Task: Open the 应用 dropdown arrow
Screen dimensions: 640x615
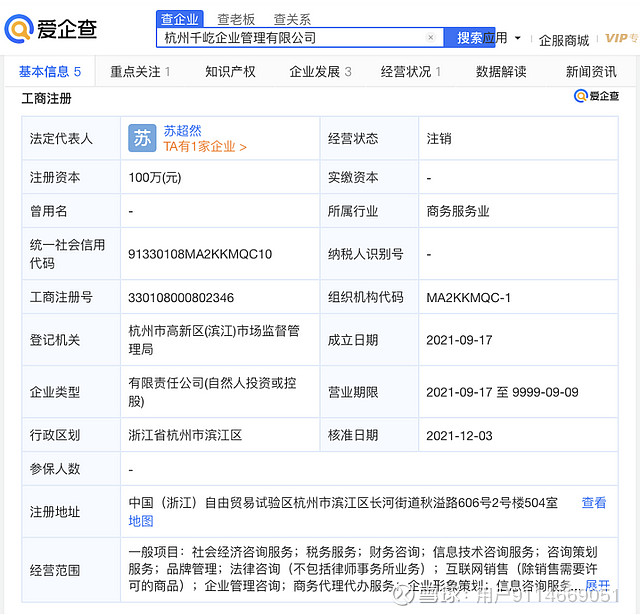Action: [518, 38]
